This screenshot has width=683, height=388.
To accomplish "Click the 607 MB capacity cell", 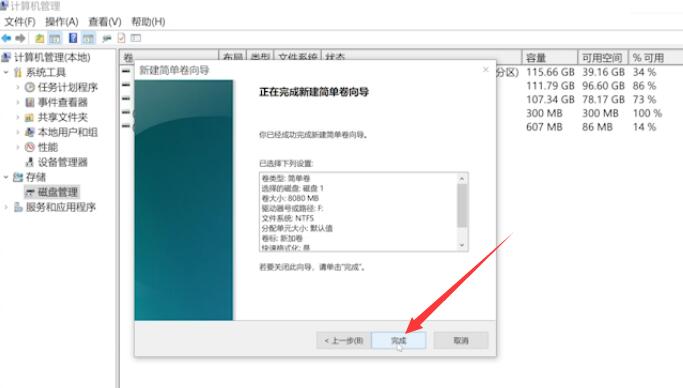I will click(544, 127).
